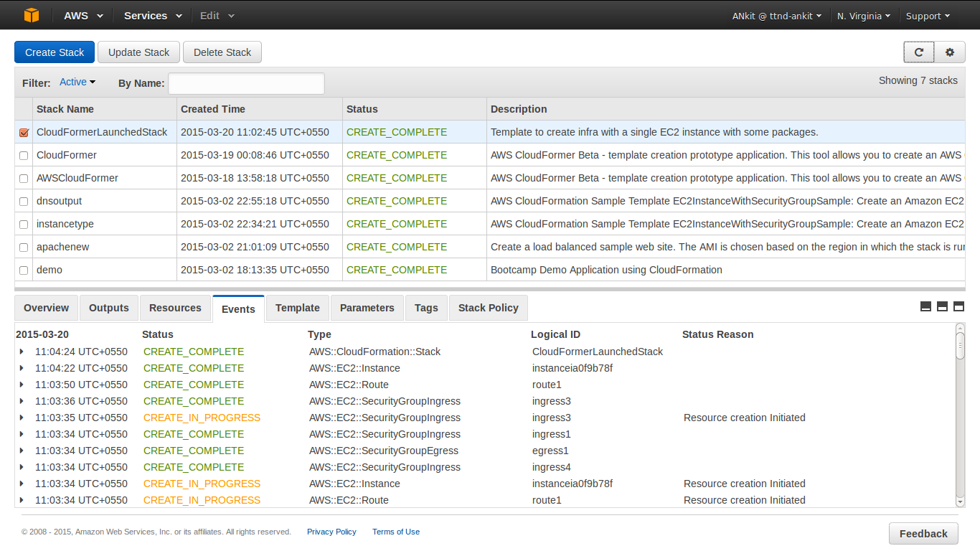The width and height of the screenshot is (980, 551).
Task: Tick the apachenew stack checkbox
Action: (24, 248)
